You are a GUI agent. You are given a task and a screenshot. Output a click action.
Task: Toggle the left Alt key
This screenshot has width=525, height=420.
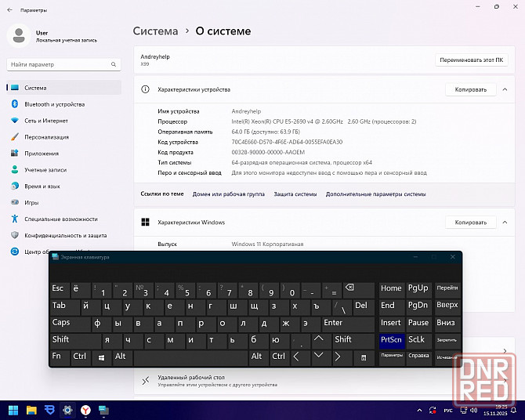pyautogui.click(x=122, y=358)
